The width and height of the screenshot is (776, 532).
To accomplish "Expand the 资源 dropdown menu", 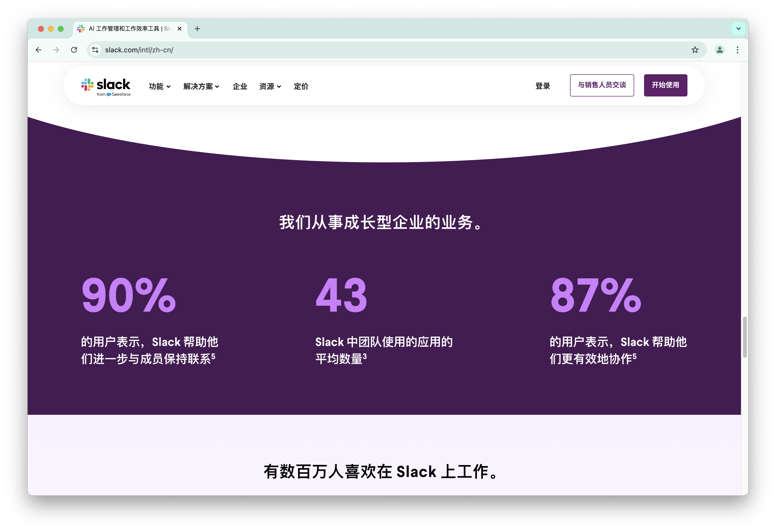I will point(270,87).
